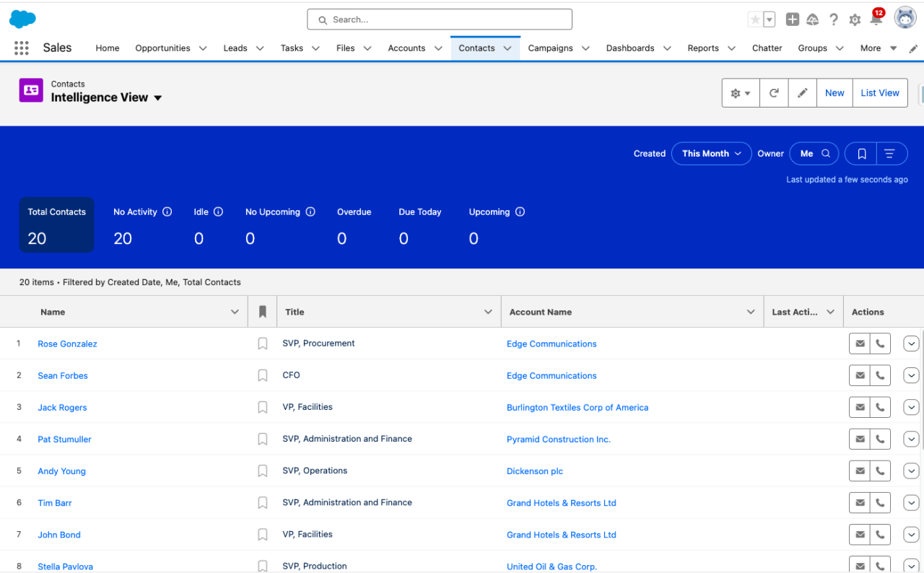Click into the global Search field
924x573 pixels.
tap(440, 19)
